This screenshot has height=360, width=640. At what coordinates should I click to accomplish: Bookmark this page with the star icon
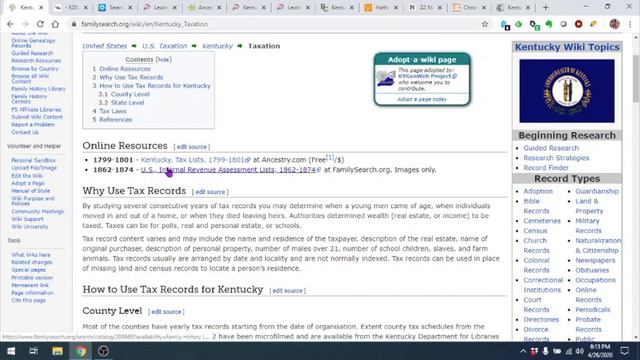tap(484, 24)
